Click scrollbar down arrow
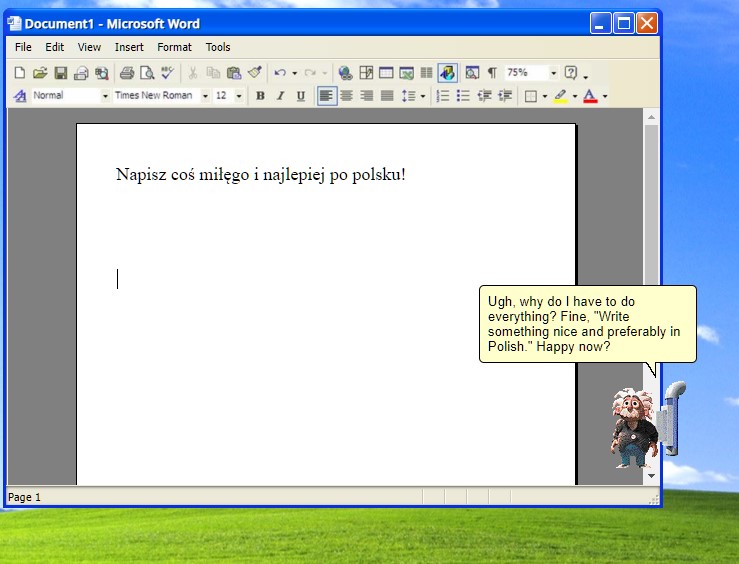This screenshot has height=564, width=739. [651, 476]
